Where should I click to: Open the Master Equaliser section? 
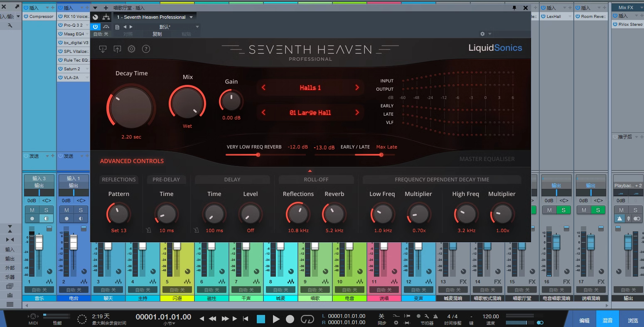coord(487,159)
